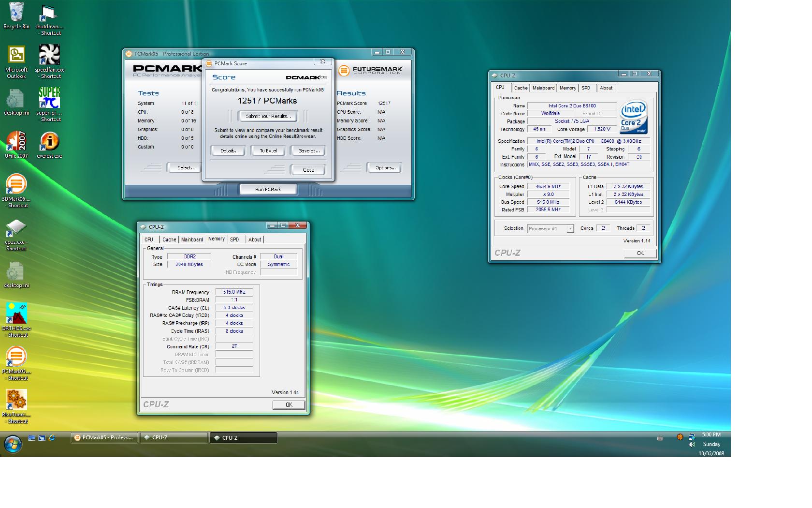
Task: Click the Core Speed 4634.9 MHz field
Action: coord(548,187)
